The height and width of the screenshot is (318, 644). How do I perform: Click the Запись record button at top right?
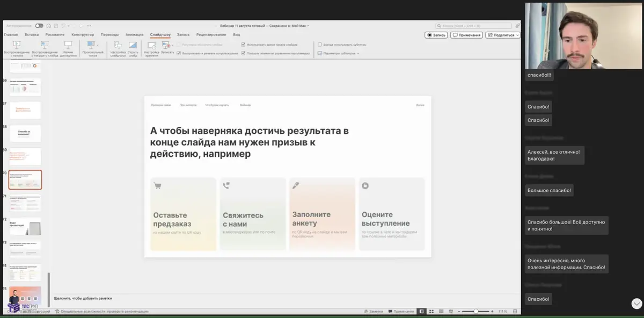pos(436,35)
